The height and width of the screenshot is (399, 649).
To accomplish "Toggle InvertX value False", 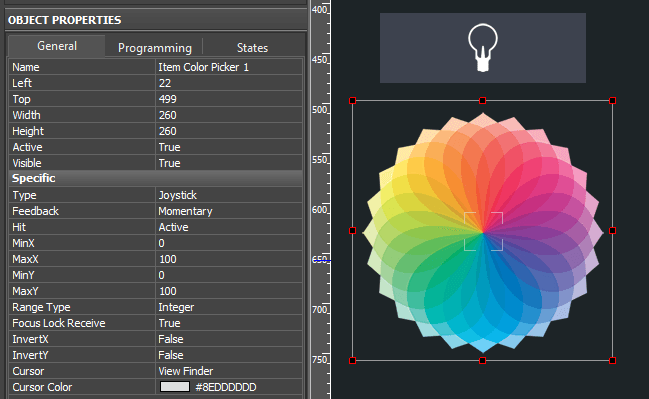I will pos(229,339).
